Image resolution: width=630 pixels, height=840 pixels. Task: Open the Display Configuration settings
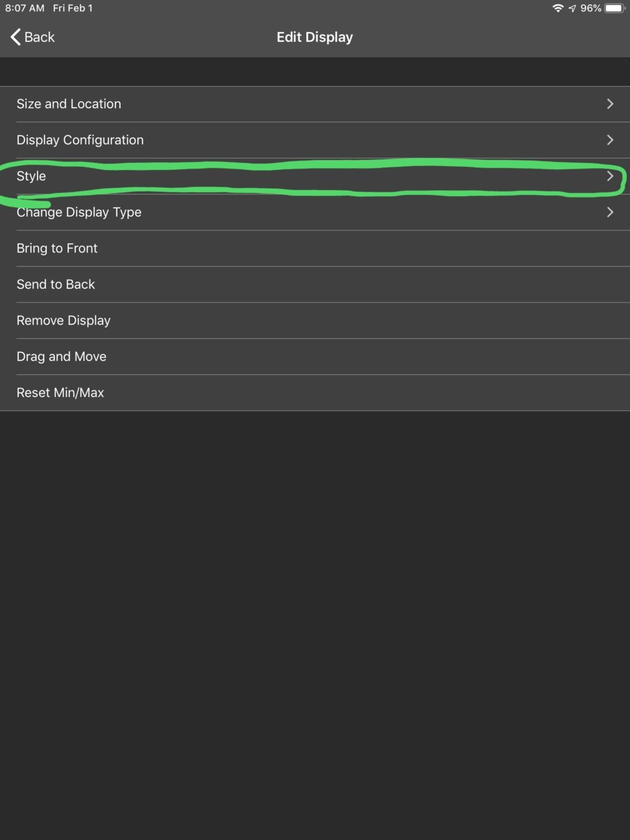tap(315, 140)
